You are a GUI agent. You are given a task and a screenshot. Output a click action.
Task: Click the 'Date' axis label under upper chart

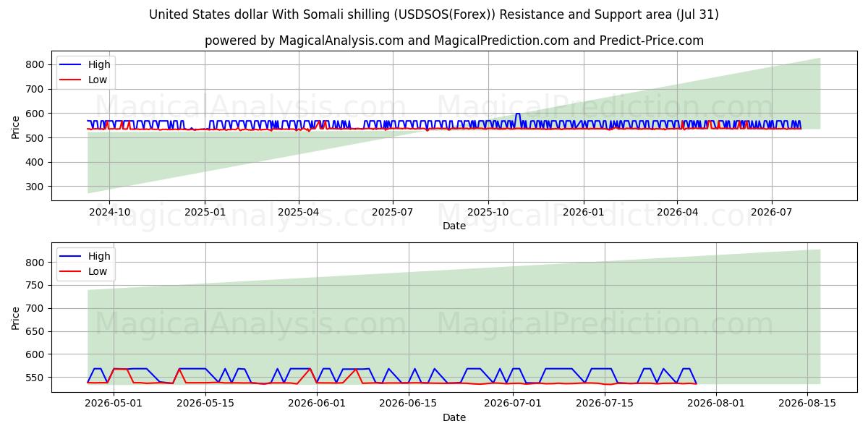(x=454, y=226)
